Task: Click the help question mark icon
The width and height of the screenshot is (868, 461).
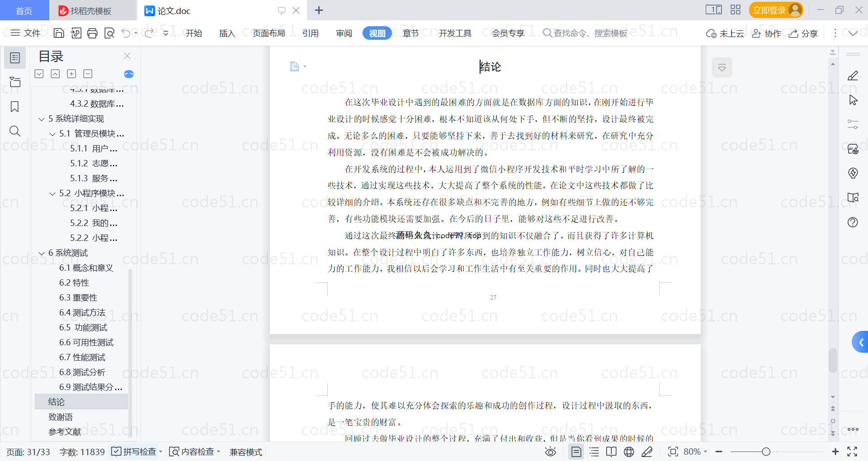Action: 853,222
